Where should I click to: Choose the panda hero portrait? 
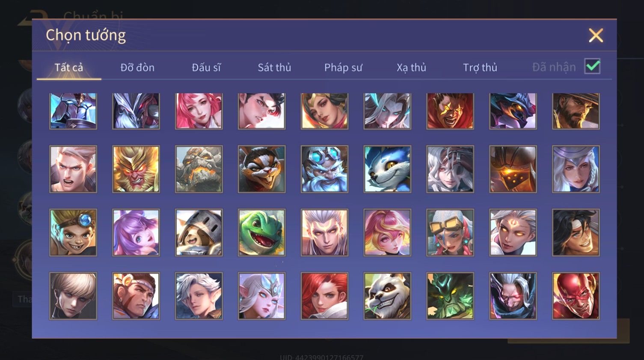tap(387, 296)
